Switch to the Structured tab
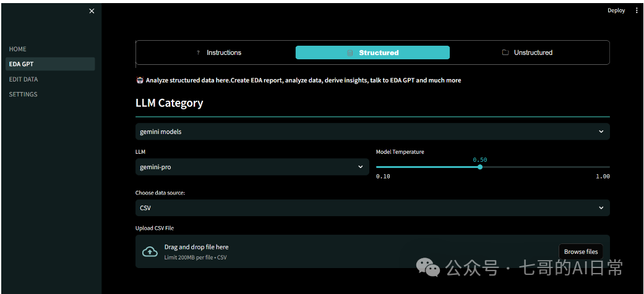Screen dimensions: 644x294 [x=372, y=52]
